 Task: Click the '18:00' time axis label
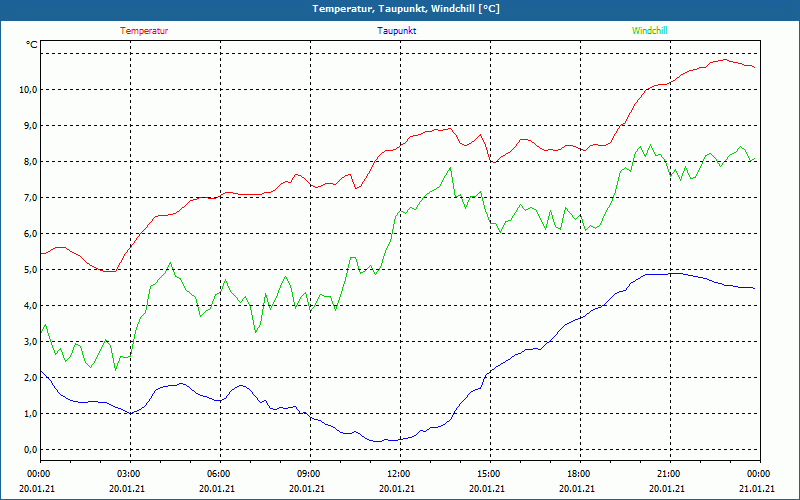pyautogui.click(x=577, y=474)
